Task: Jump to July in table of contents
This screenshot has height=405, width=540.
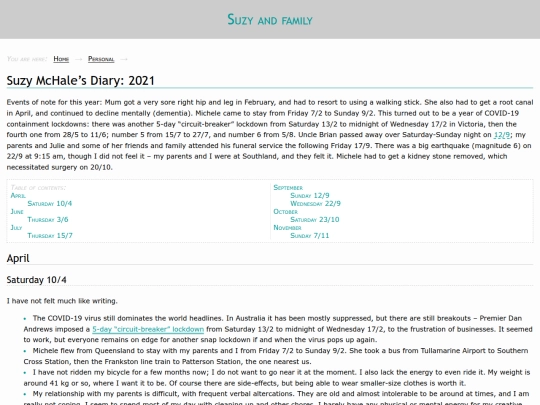Action: tap(16, 228)
